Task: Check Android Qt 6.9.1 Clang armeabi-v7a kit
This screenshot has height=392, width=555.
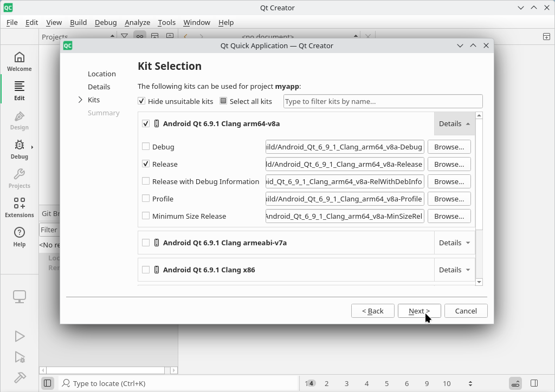Action: (145, 243)
